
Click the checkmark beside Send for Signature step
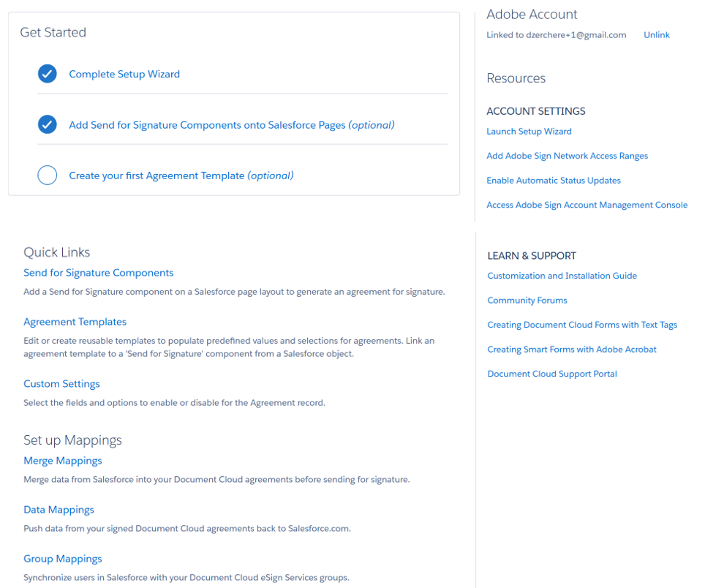click(47, 124)
